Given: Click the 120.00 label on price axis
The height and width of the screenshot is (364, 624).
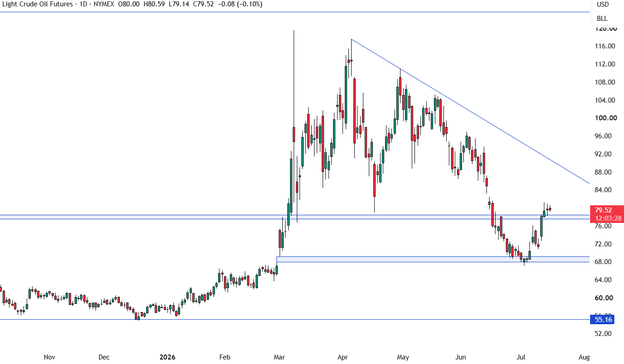Looking at the screenshot, I should coord(606,28).
